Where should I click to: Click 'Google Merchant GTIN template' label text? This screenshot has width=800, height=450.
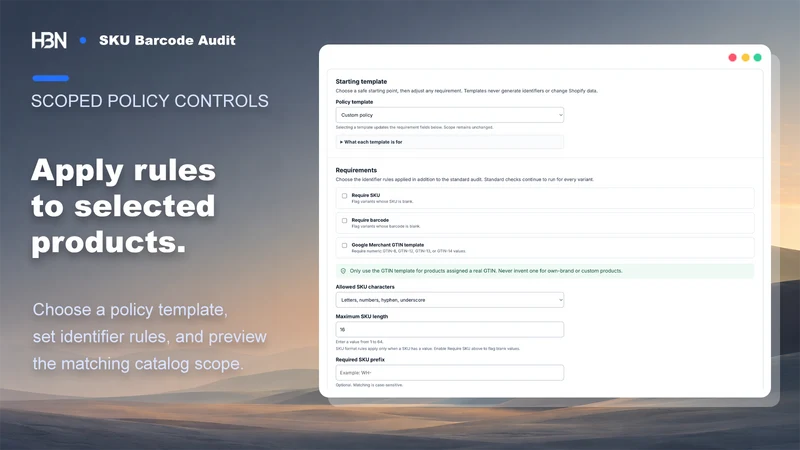(388, 245)
